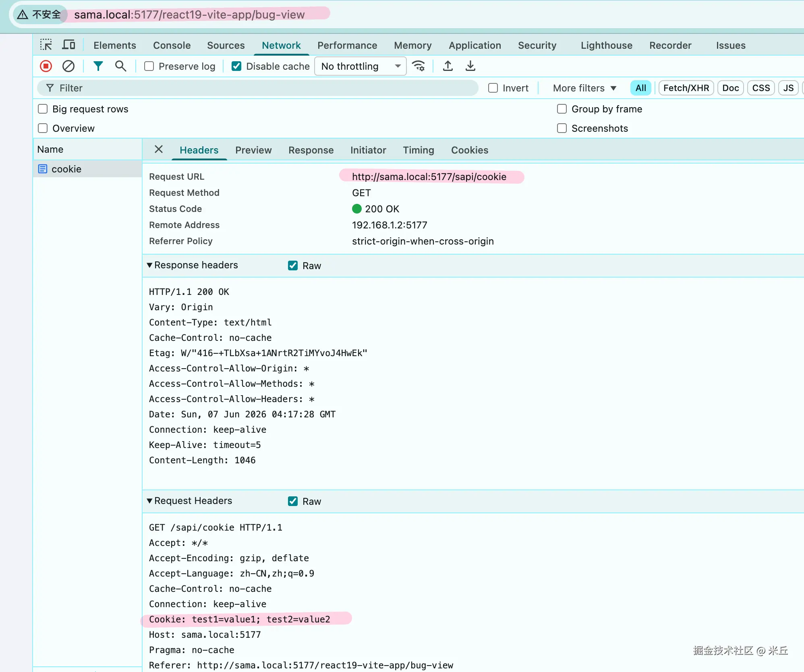This screenshot has width=804, height=672.
Task: Click the strict-origin-when-cross-origin referrer policy value
Action: coord(423,241)
